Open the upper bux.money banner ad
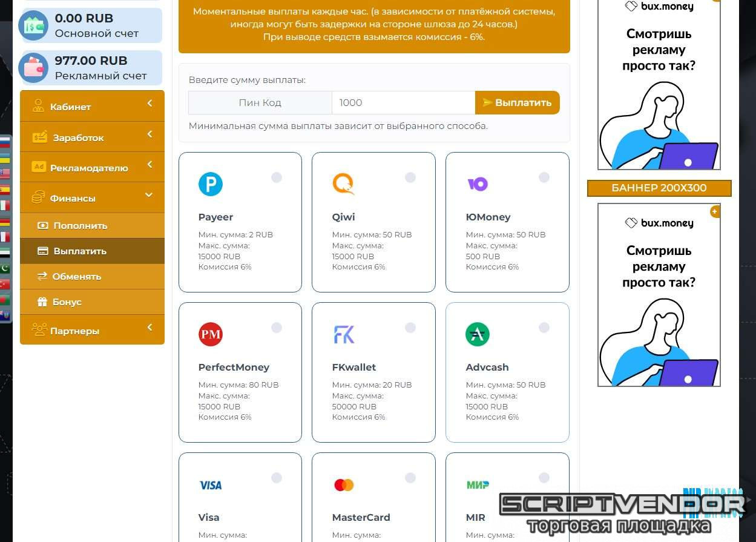756x542 pixels. coord(659,84)
